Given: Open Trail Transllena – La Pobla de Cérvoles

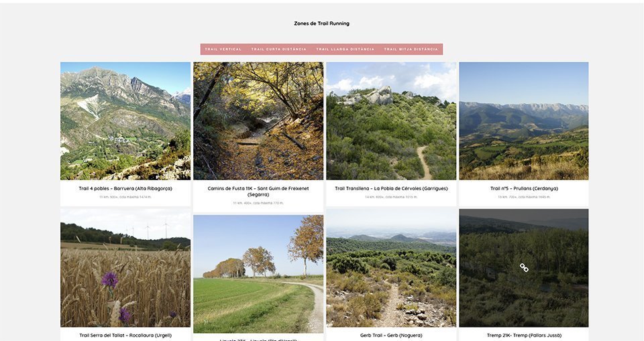Looking at the screenshot, I should 391,189.
